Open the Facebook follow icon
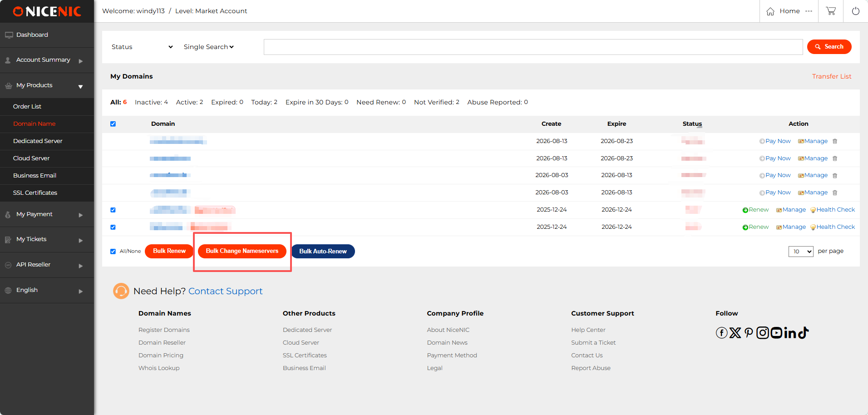The height and width of the screenshot is (415, 868). (x=722, y=333)
